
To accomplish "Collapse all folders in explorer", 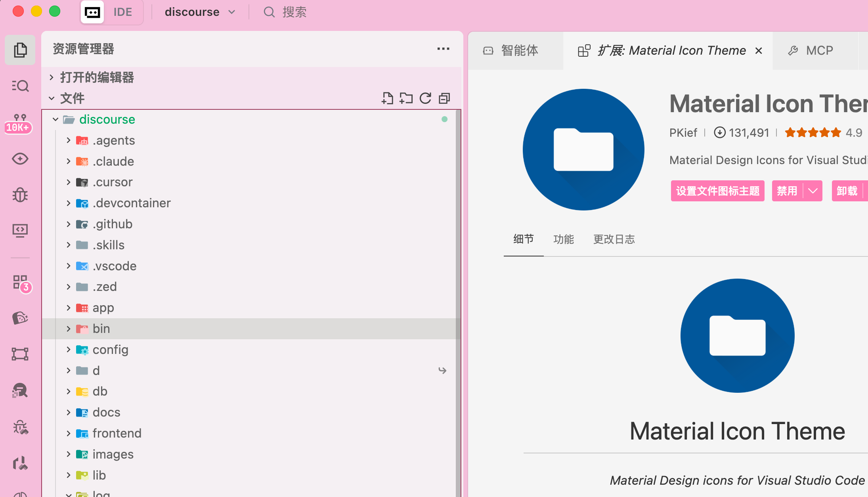I will point(444,98).
